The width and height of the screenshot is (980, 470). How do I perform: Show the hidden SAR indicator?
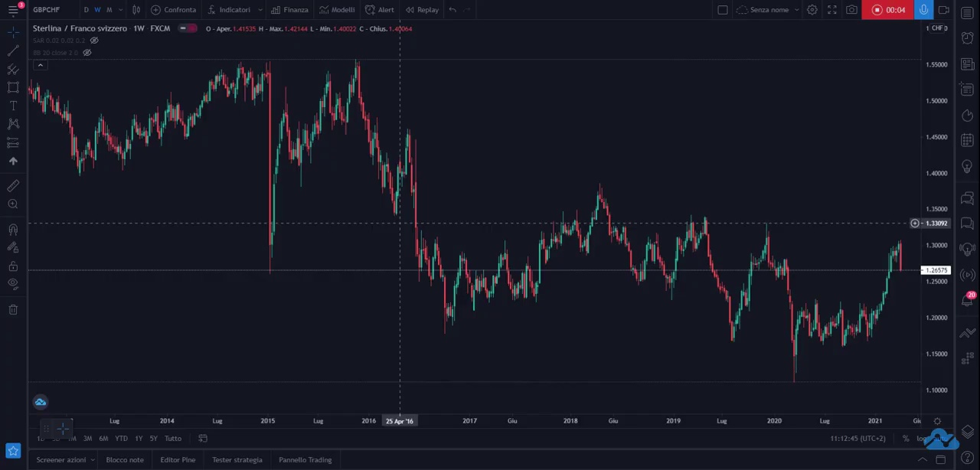(94, 41)
